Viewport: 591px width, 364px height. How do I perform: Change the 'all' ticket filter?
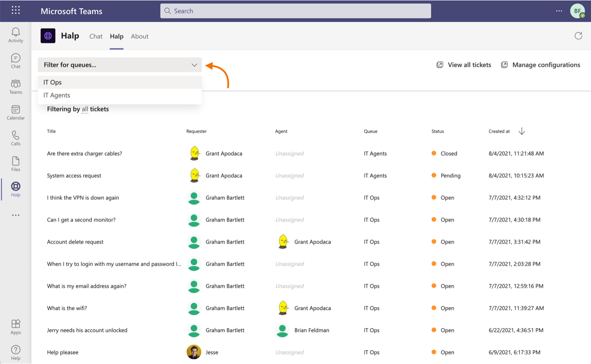(85, 109)
